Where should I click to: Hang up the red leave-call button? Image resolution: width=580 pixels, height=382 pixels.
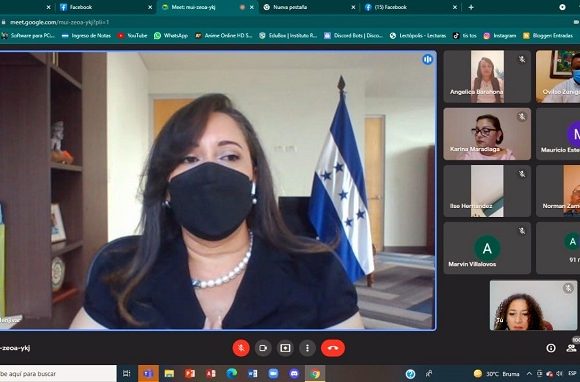(x=333, y=348)
